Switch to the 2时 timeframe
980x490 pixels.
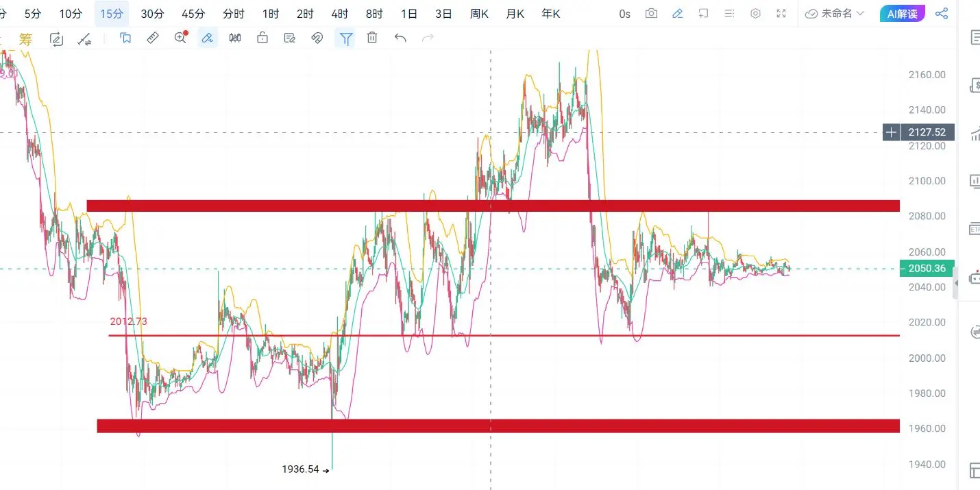[305, 14]
